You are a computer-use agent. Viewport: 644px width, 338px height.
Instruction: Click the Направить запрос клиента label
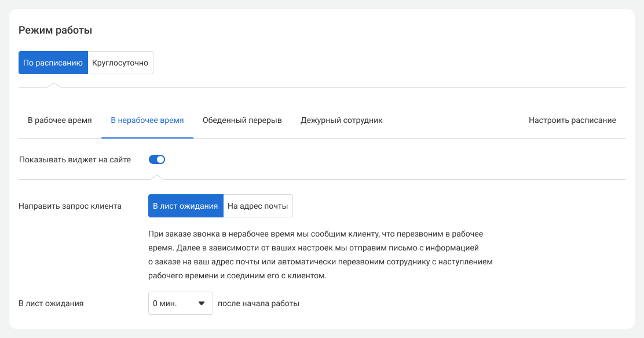pyautogui.click(x=70, y=206)
